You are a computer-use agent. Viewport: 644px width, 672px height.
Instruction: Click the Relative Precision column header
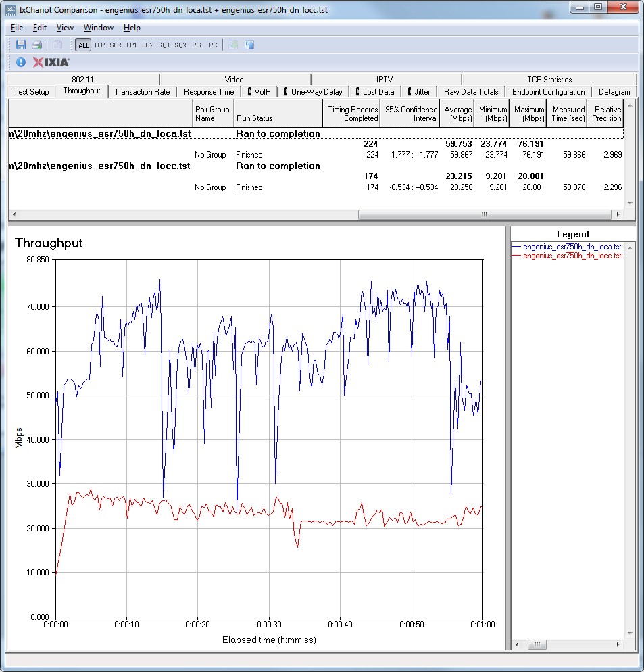[x=606, y=114]
